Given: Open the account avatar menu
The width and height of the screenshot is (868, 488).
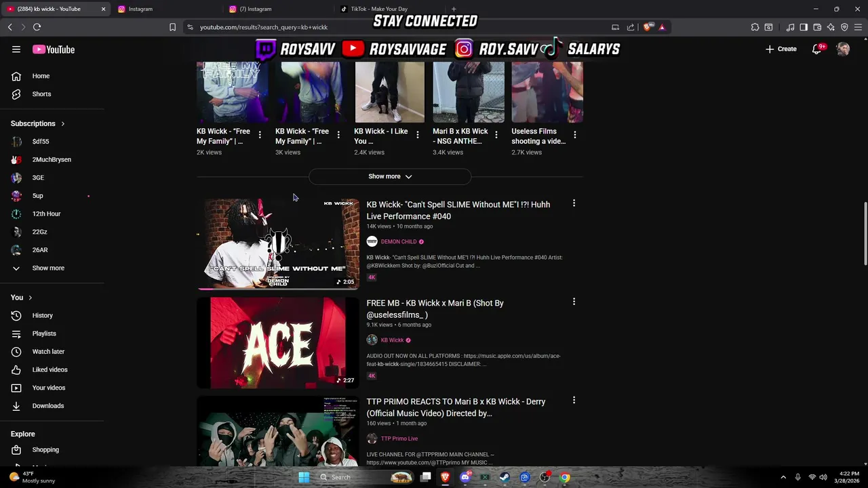Looking at the screenshot, I should tap(843, 49).
